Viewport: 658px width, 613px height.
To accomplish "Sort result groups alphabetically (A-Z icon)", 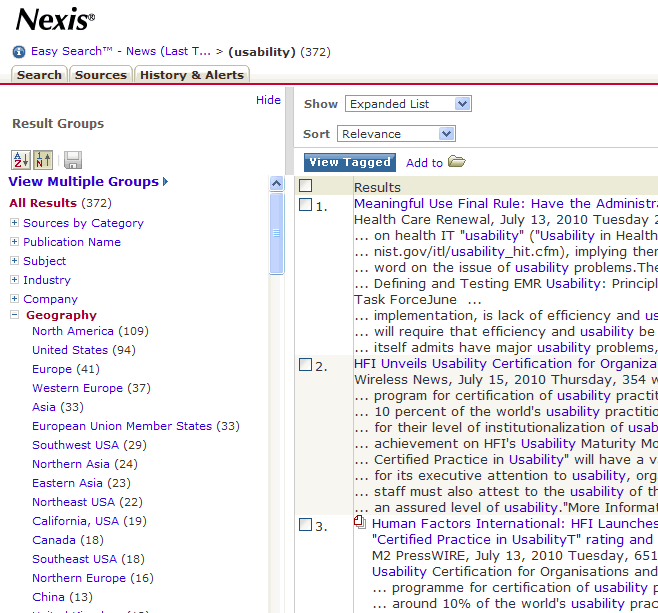I will pos(20,160).
